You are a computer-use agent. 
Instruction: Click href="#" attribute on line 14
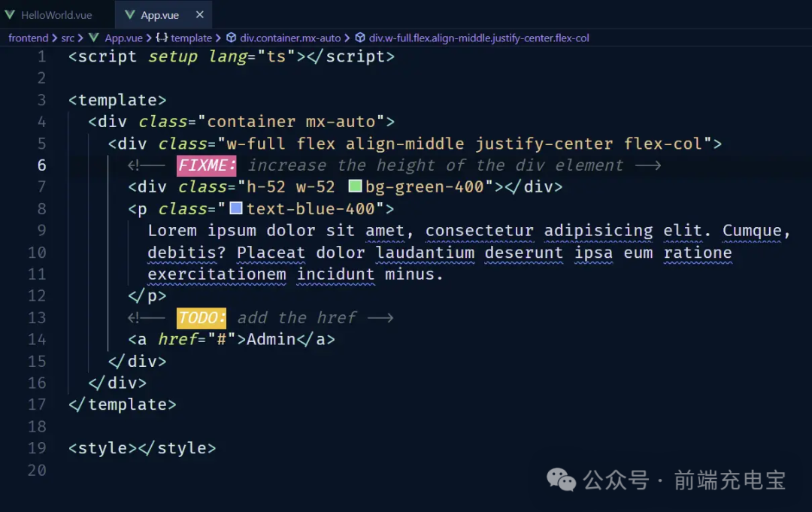[x=197, y=339]
